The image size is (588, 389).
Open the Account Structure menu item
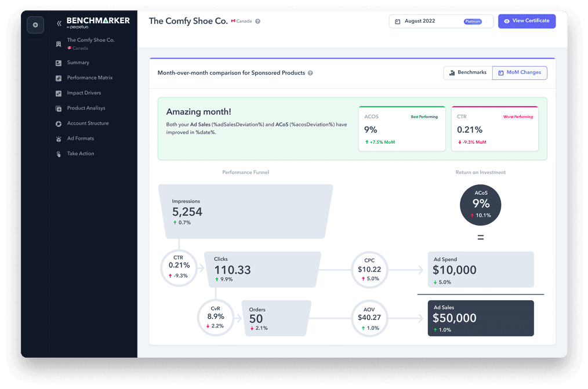pos(88,123)
